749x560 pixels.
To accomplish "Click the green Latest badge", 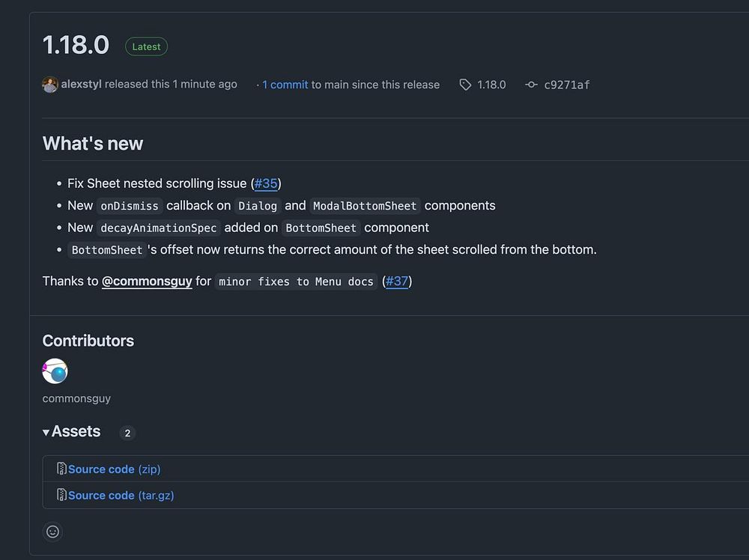I will click(x=146, y=46).
